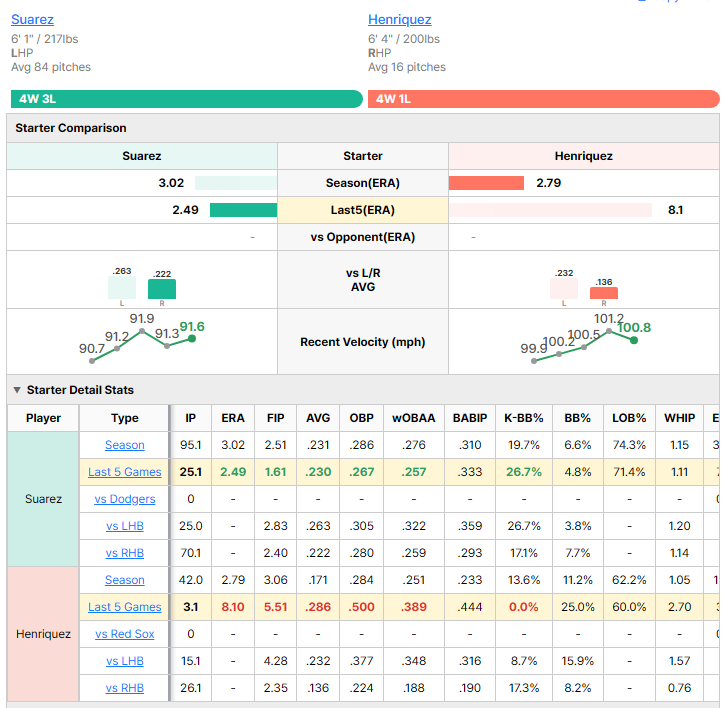Click the IP column header
The image size is (726, 708).
pos(191,418)
